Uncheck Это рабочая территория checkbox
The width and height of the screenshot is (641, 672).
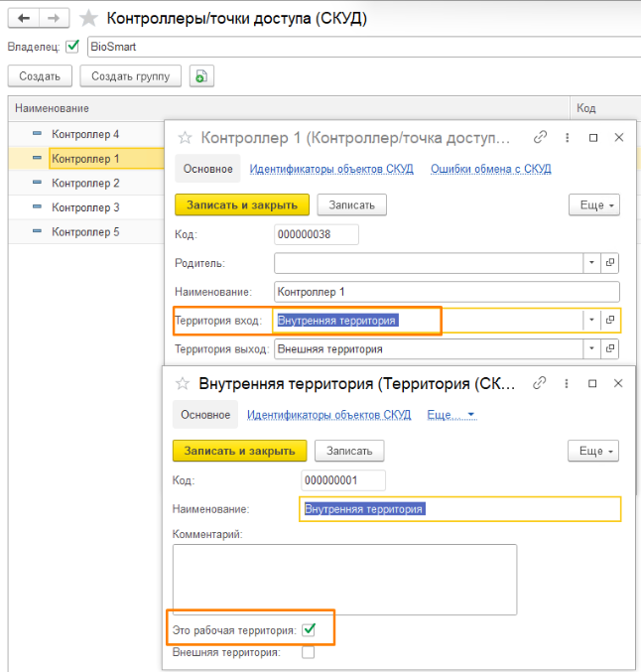click(x=310, y=629)
